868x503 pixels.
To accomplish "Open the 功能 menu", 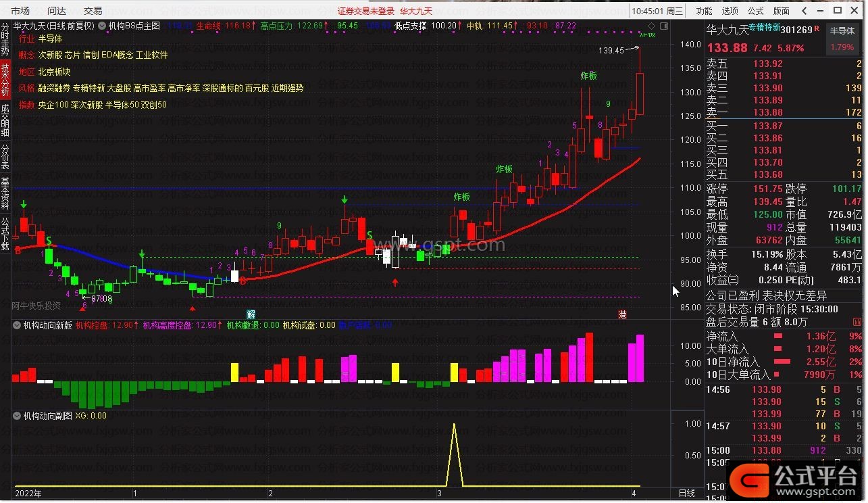I will click(x=704, y=11).
